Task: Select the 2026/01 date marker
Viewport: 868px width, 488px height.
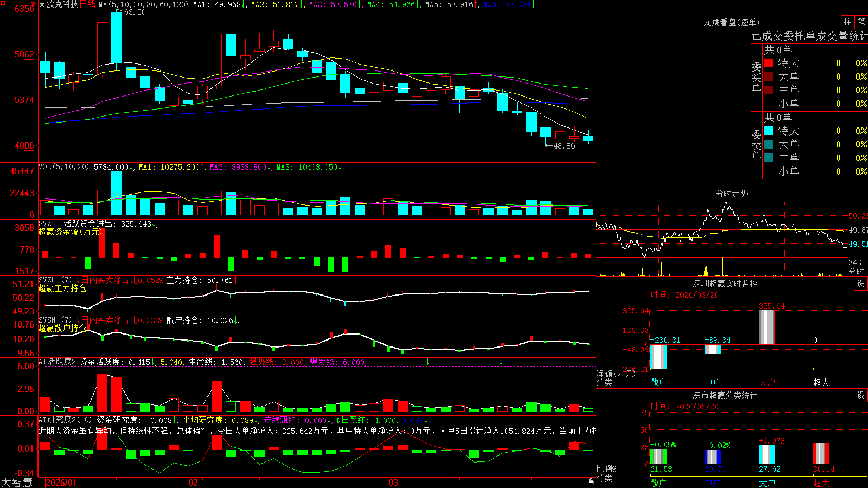Action: [61, 483]
